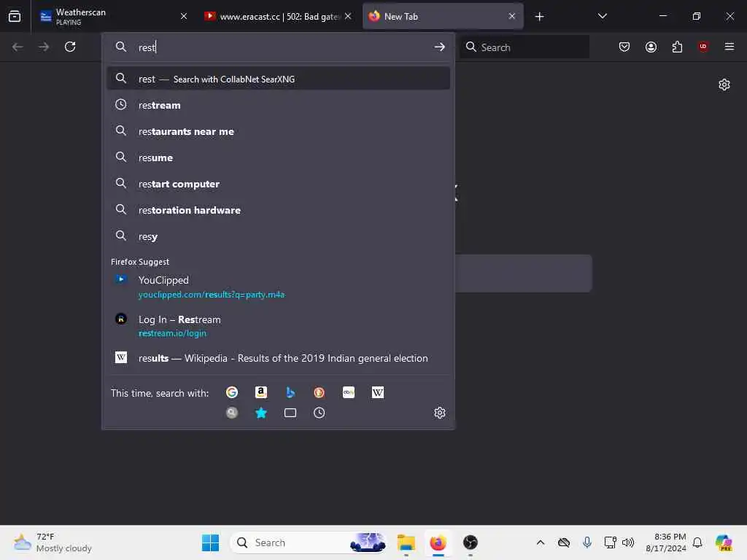Choose the 'restoration hardware' suggestion
The image size is (747, 560).
coord(278,209)
